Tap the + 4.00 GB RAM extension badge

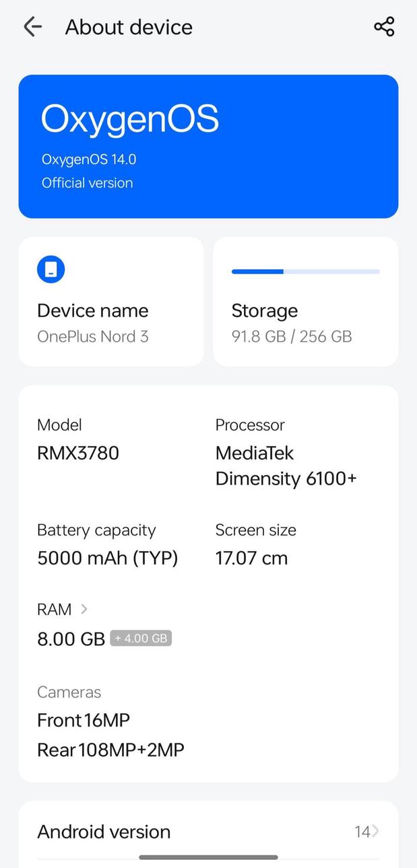pyautogui.click(x=141, y=638)
